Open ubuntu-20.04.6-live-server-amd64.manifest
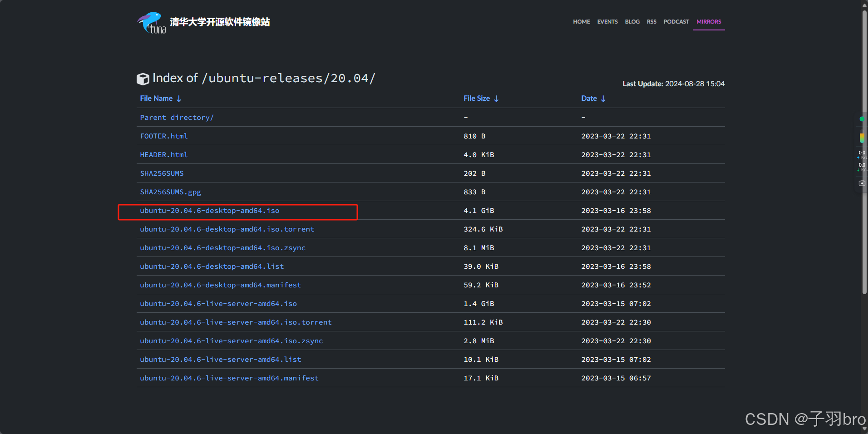This screenshot has height=434, width=868. coord(229,378)
